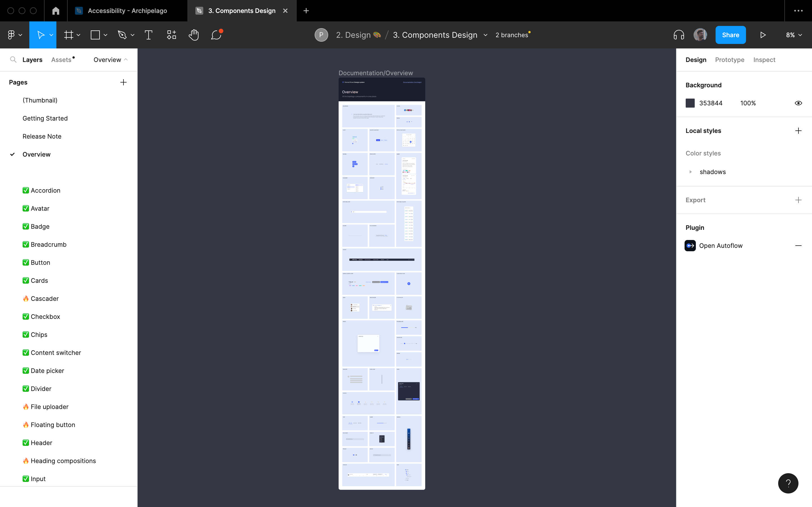Start audio conversation with headphones icon
This screenshot has width=812, height=507.
[x=678, y=35]
